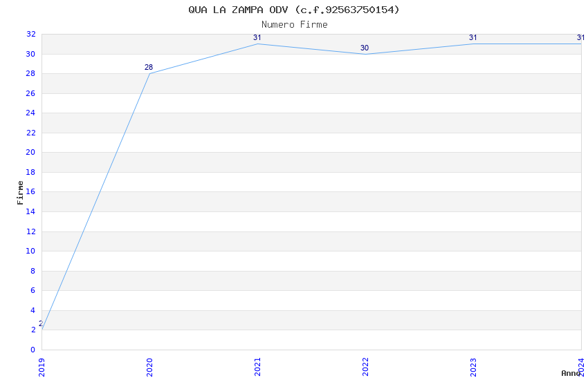Pick the y-axis tick label "6"
This screenshot has height=380, width=588.
pyautogui.click(x=33, y=290)
